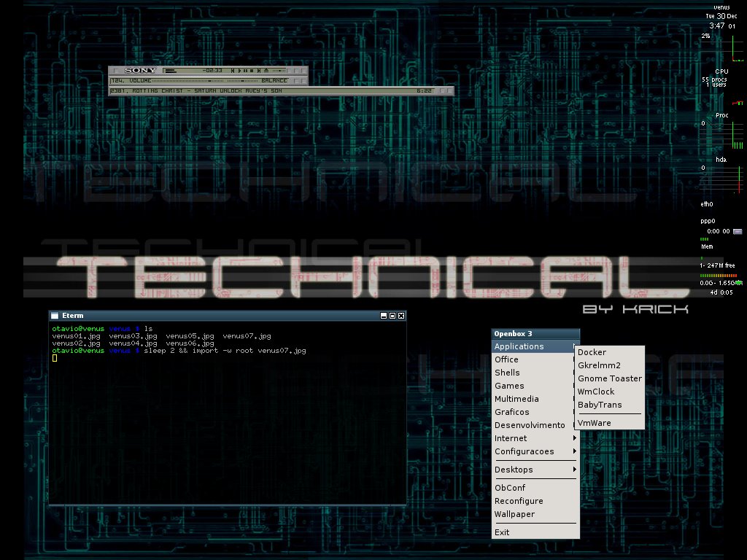This screenshot has width=747, height=560.
Task: Pause the current song in the player
Action: pyautogui.click(x=245, y=71)
